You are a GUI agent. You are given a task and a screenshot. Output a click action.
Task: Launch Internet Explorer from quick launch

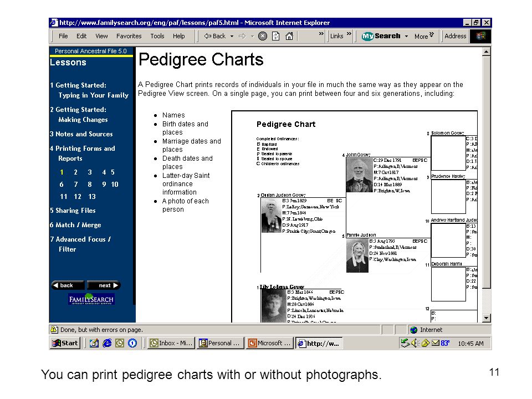[107, 343]
